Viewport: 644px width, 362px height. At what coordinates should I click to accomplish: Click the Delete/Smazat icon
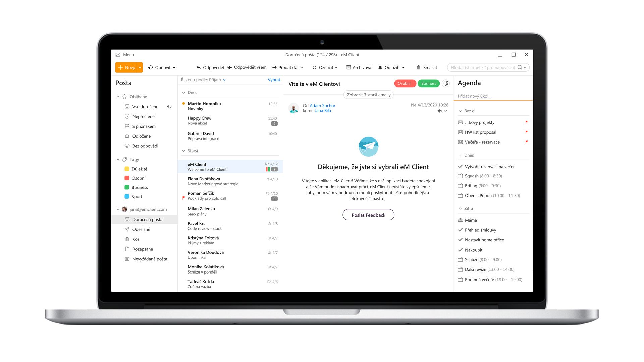(x=418, y=67)
